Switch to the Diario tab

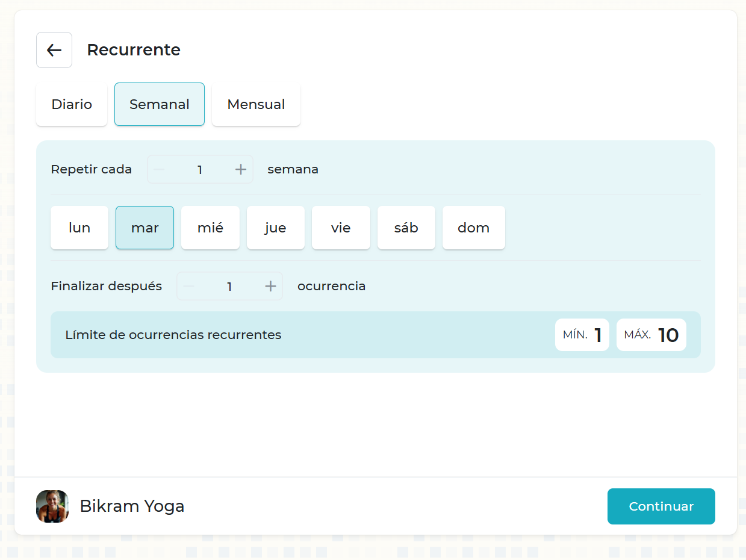[72, 104]
